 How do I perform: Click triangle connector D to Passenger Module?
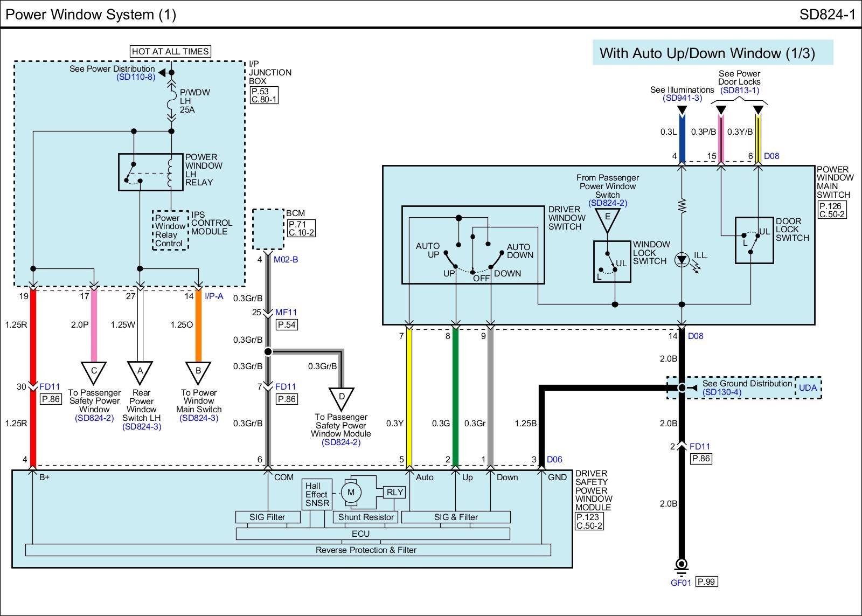(x=342, y=398)
